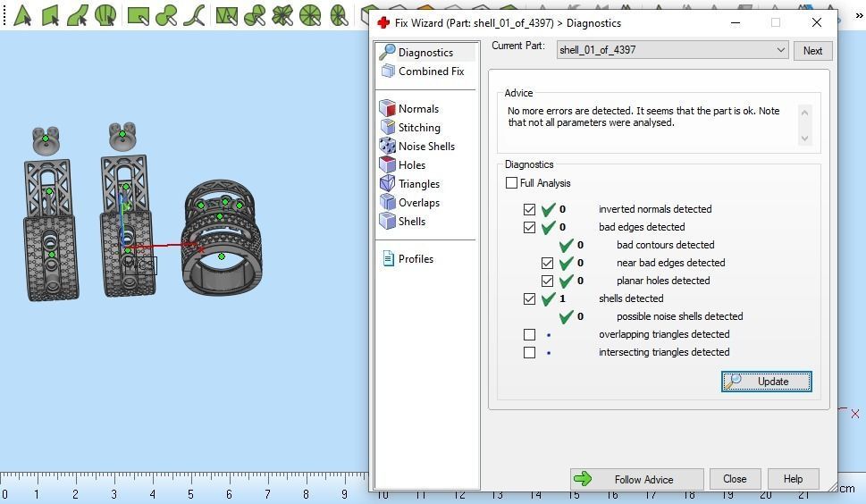The image size is (866, 504).
Task: Click the Advice box scroll up arrow
Action: [804, 113]
